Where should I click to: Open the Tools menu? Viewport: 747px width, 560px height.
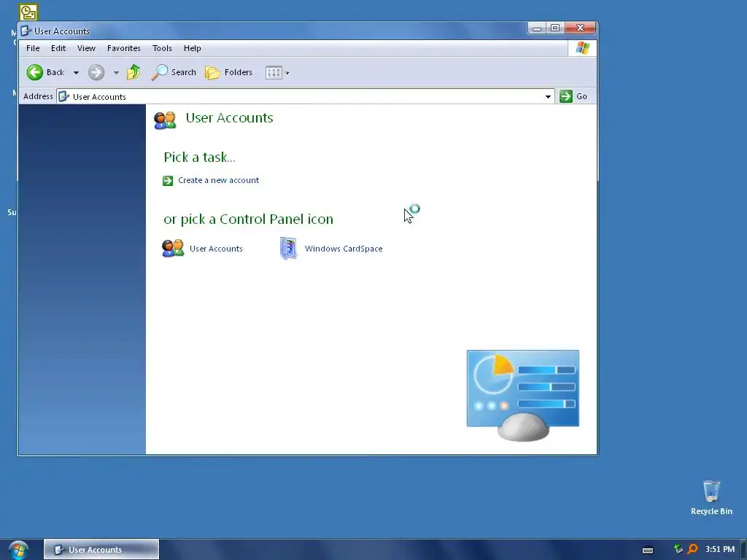pos(162,48)
